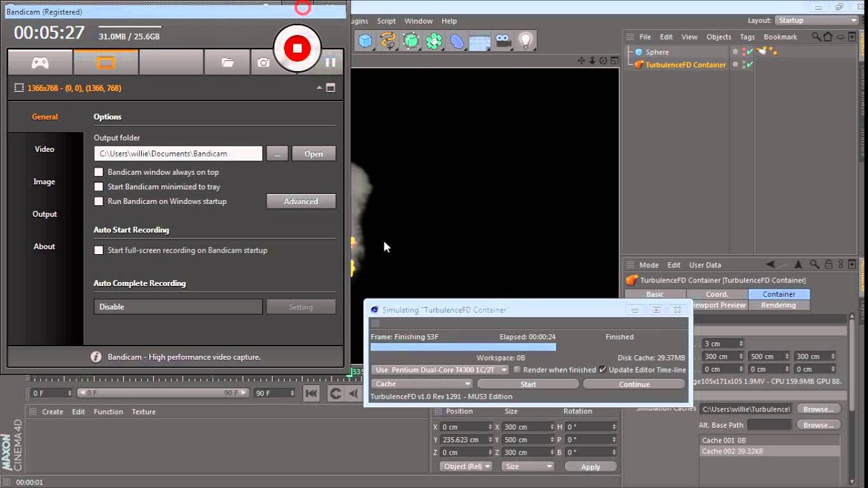Open the Array modeling objects icon
The width and height of the screenshot is (868, 488).
[434, 41]
